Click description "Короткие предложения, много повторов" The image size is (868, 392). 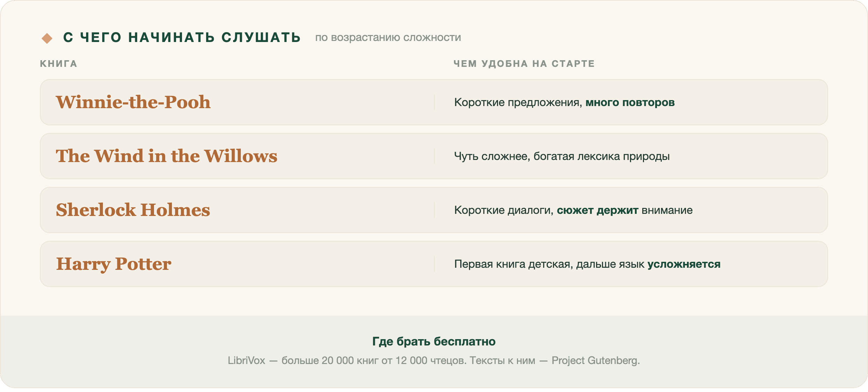click(x=564, y=102)
